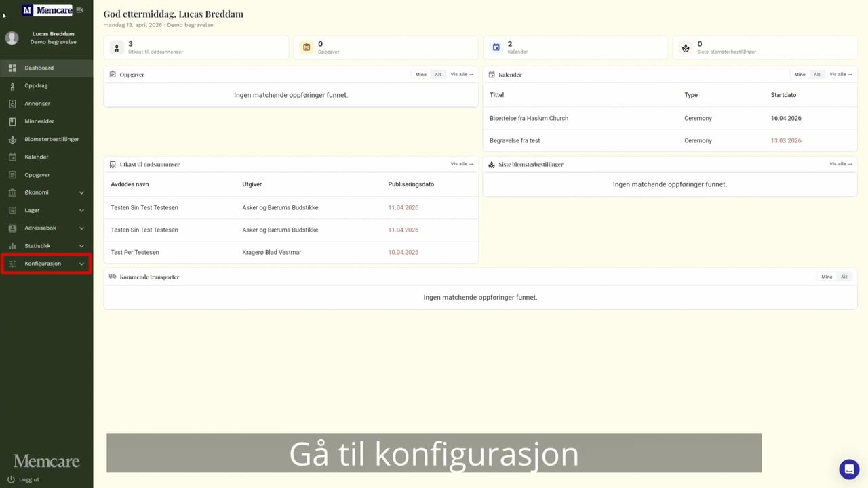Screen dimensions: 868x488
Task: Click the Statistikk bar chart icon
Action: point(12,246)
